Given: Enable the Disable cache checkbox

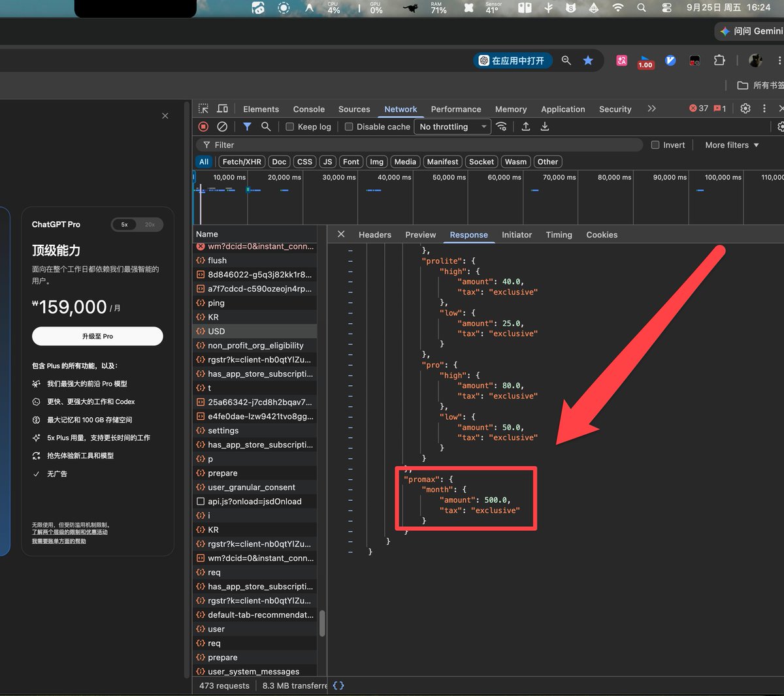Looking at the screenshot, I should click(349, 127).
